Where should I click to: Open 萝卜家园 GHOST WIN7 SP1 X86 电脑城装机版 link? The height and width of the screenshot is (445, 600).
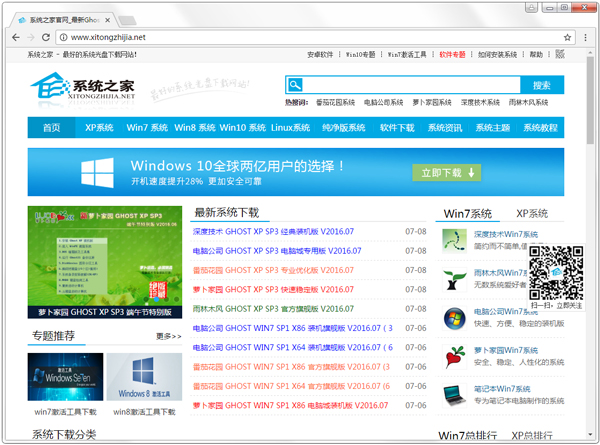click(290, 406)
